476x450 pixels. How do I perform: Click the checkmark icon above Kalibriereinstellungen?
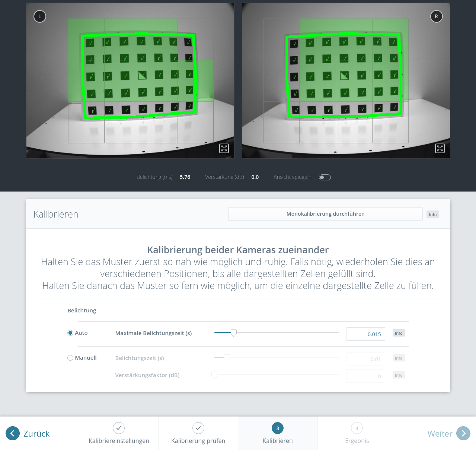[118, 428]
